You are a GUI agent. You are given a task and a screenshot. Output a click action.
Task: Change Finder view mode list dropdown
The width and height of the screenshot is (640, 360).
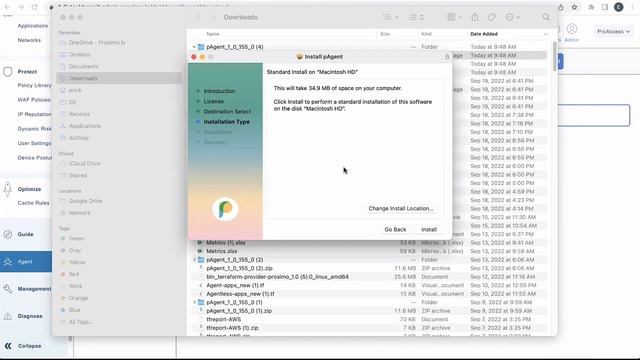tap(390, 17)
